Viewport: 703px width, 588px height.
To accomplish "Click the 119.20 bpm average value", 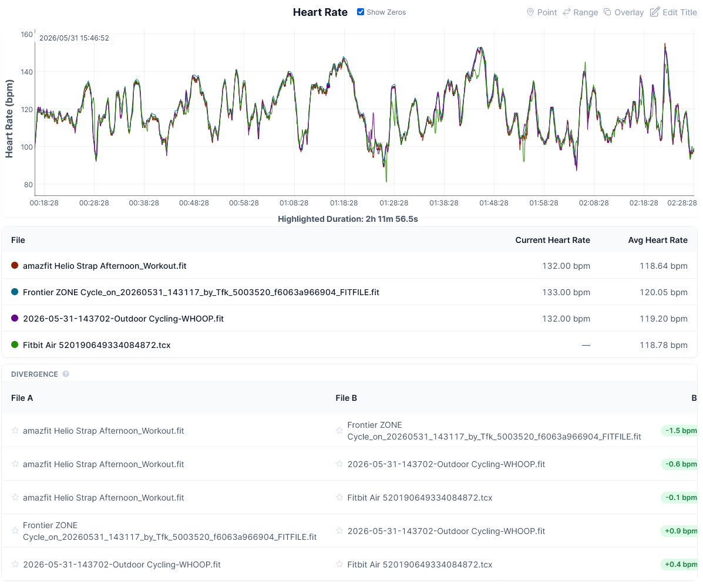I will tap(664, 319).
